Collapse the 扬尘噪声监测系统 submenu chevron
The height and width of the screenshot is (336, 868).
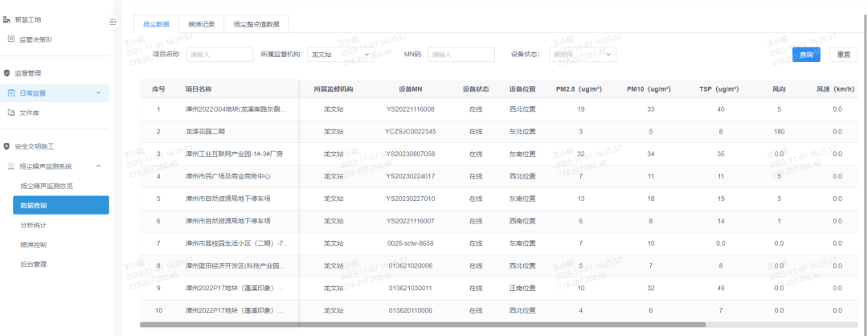(99, 166)
